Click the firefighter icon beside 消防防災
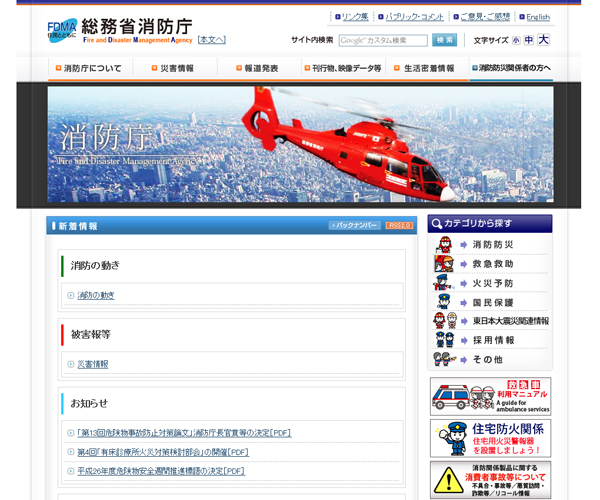This screenshot has height=500, width=600. [x=444, y=245]
